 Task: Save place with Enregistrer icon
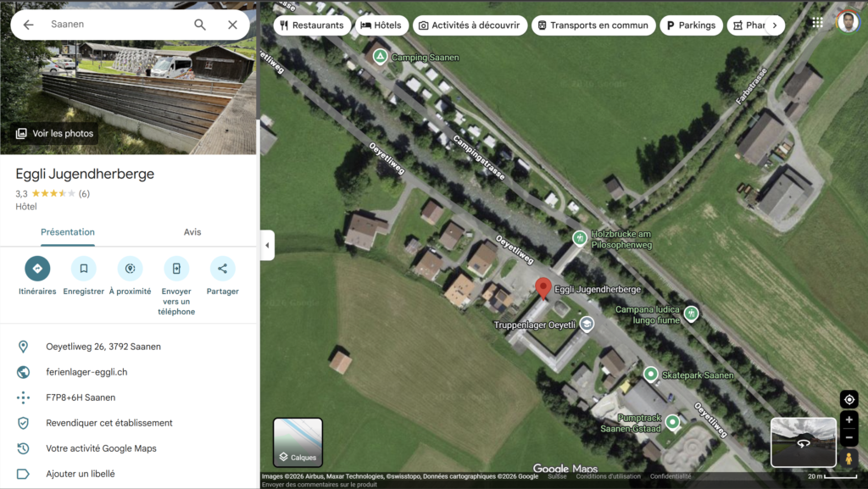pos(84,269)
